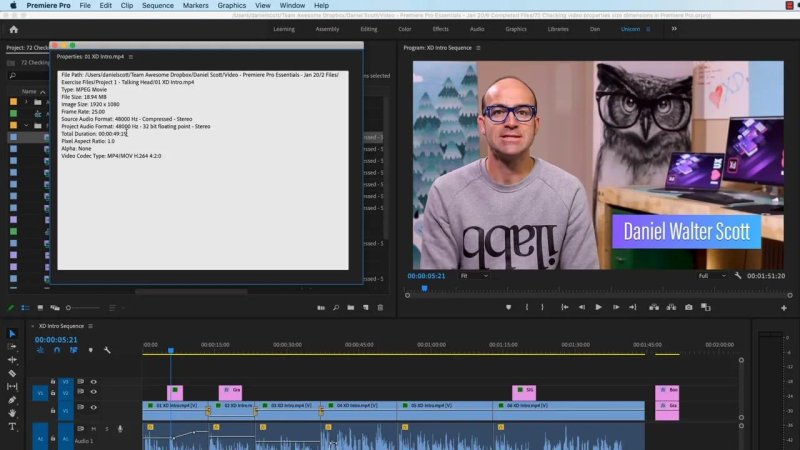Viewport: 800px width, 450px height.
Task: Show more workspaces chevron
Action: (674, 29)
